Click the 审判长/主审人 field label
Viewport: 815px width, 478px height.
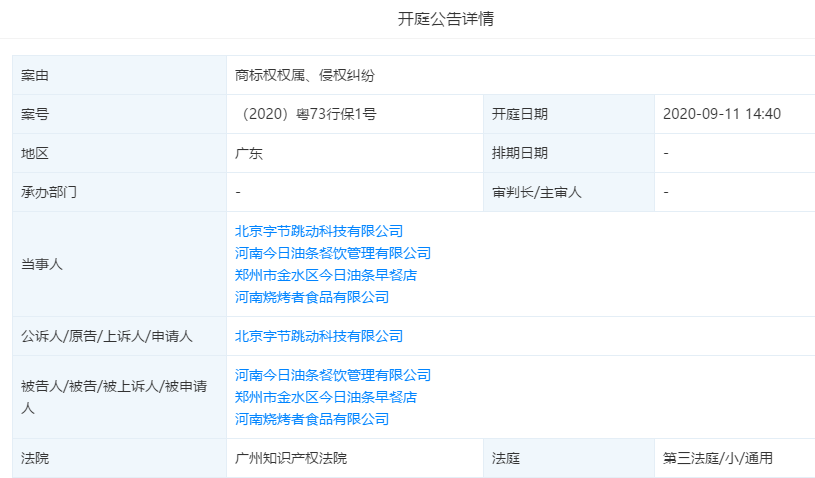[x=536, y=192]
